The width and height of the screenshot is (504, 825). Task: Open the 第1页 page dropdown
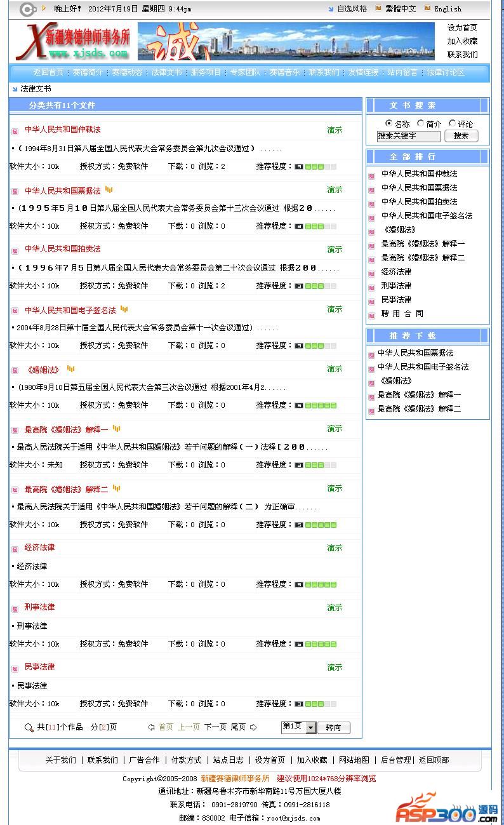(298, 727)
